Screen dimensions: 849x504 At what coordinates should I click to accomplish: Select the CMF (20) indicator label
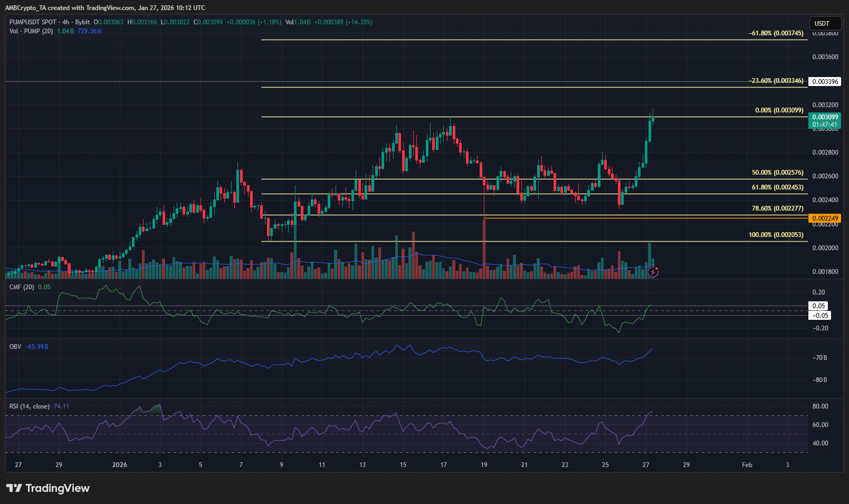click(22, 287)
